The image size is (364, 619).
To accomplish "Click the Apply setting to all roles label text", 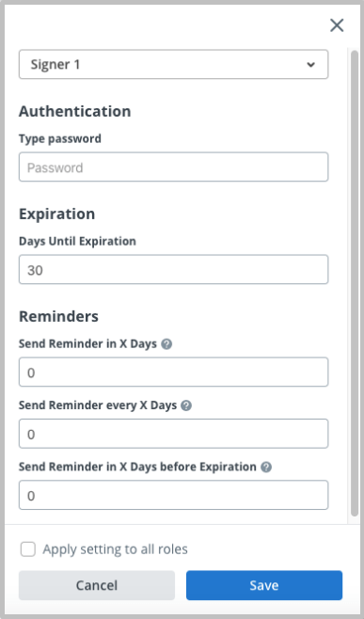I will pos(116,549).
